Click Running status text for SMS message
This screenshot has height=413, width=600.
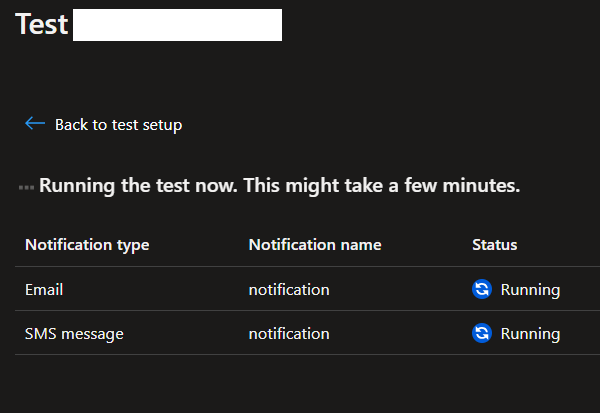coord(530,334)
